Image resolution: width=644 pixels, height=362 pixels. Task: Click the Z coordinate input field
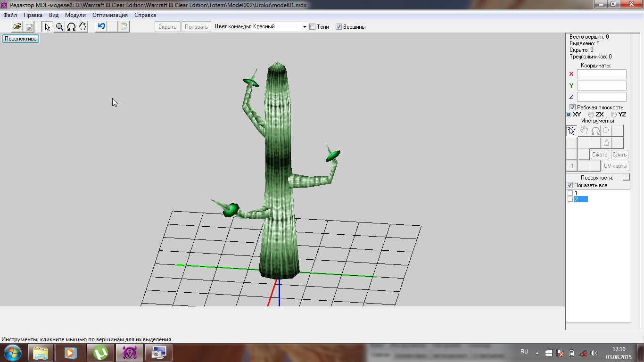point(602,97)
